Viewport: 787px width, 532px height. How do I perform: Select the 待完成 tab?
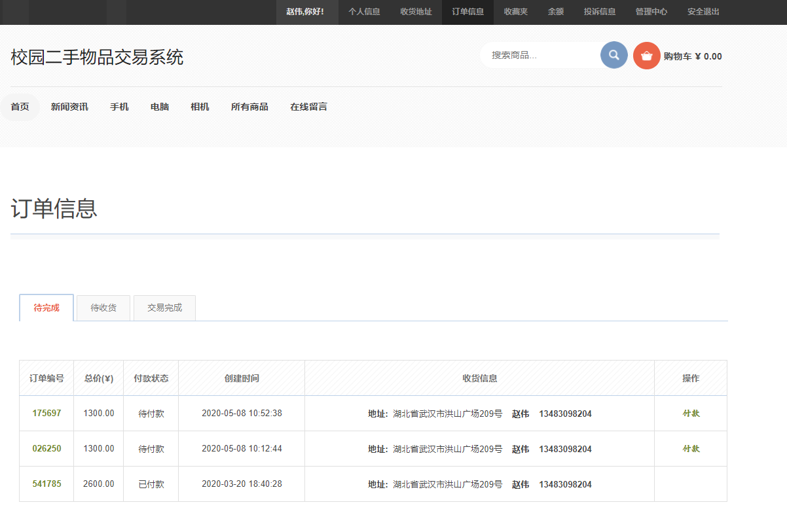(46, 308)
